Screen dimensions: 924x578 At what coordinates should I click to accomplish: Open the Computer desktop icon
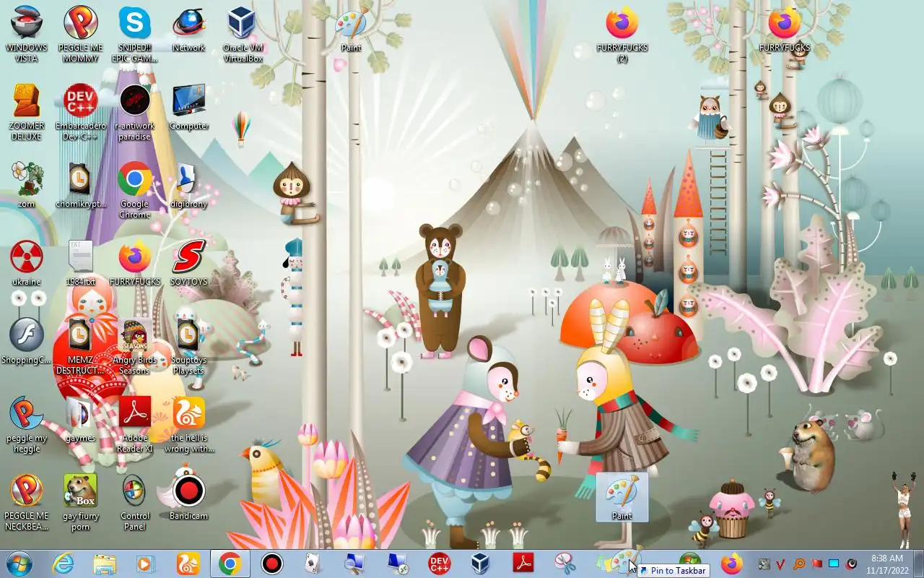pos(188,108)
